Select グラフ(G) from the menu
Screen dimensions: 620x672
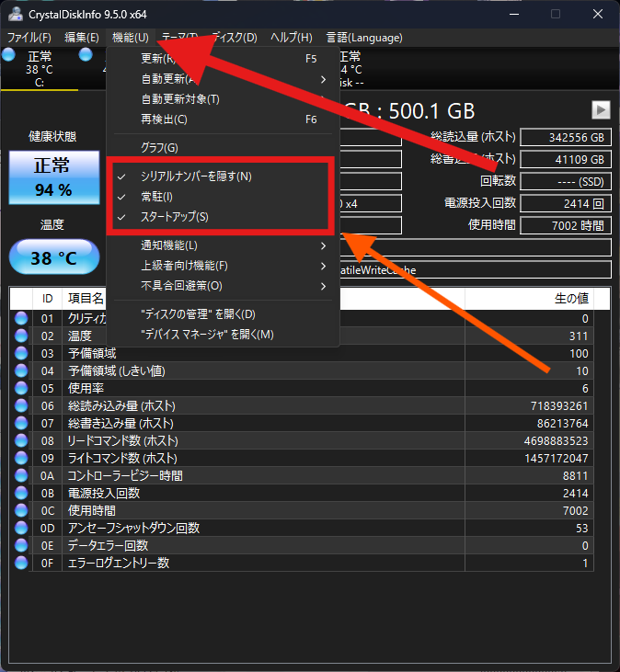[x=159, y=148]
